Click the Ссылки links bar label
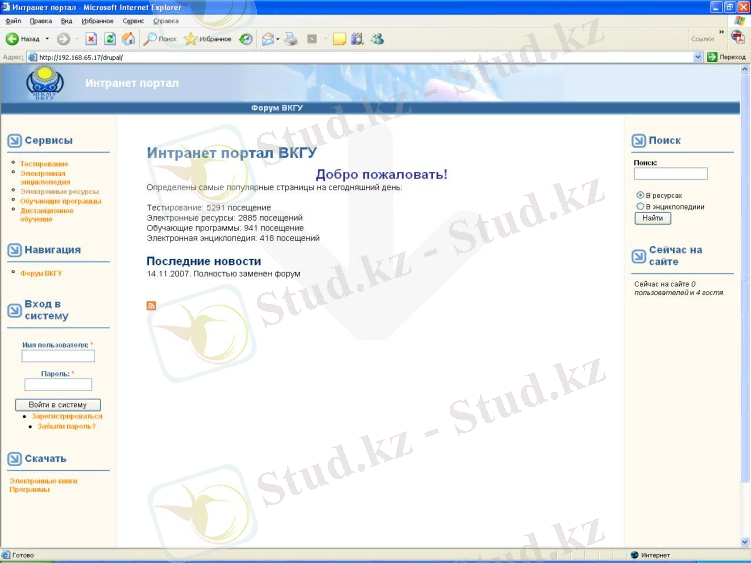Viewport: 751px width, 563px height. pyautogui.click(x=702, y=39)
